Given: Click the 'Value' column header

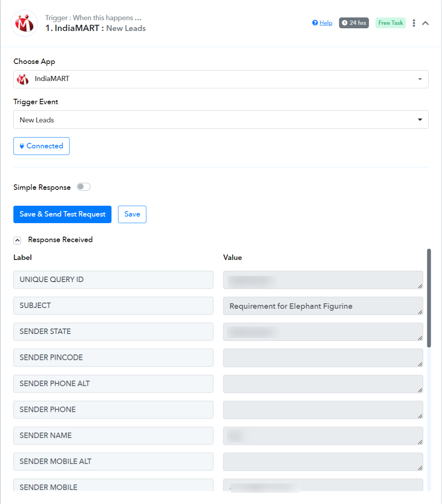Looking at the screenshot, I should pos(233,258).
